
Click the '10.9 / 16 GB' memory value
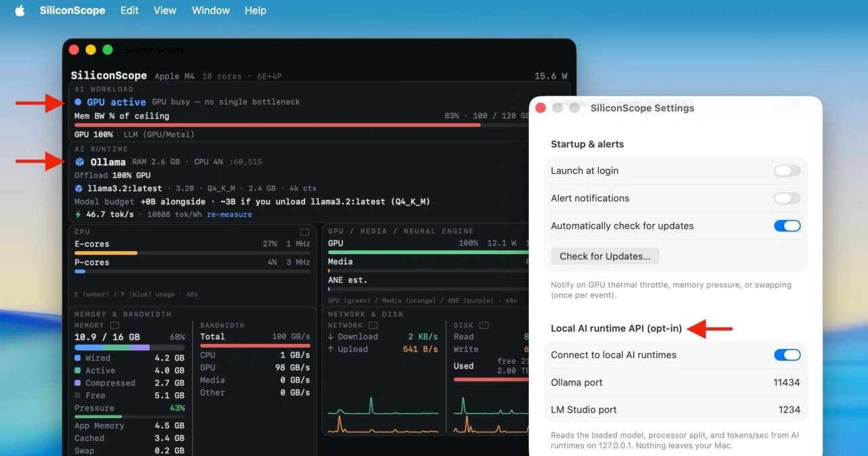(x=107, y=337)
